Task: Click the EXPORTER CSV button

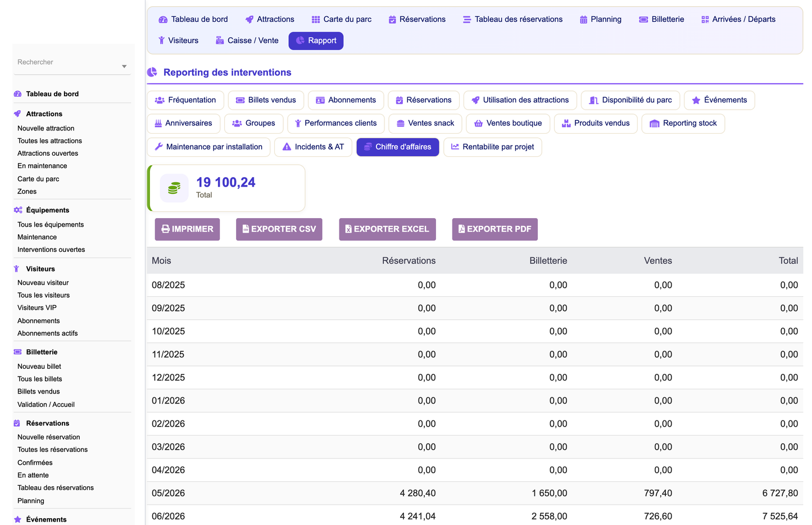Action: click(x=279, y=229)
